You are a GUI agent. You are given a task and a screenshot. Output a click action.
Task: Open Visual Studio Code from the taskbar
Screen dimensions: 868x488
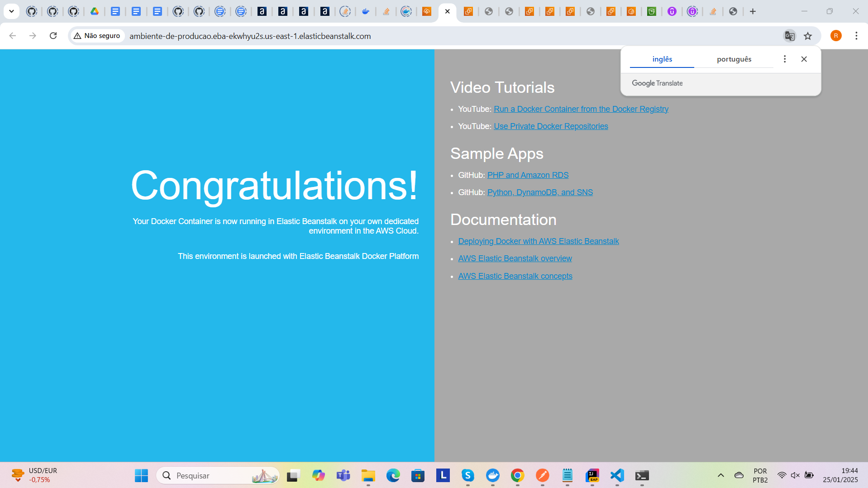(617, 475)
